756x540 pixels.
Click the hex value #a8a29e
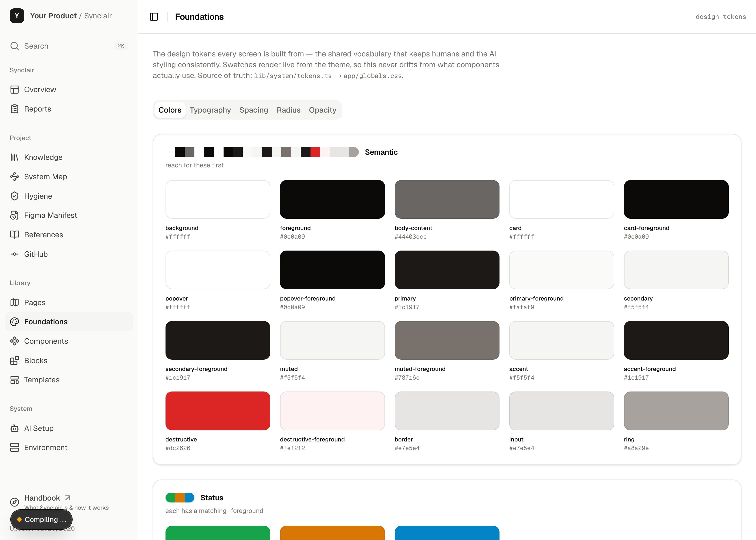[x=636, y=448]
